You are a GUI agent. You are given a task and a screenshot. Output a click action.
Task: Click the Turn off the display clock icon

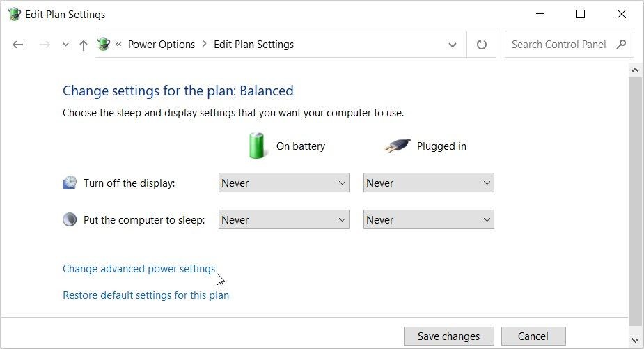(x=70, y=183)
